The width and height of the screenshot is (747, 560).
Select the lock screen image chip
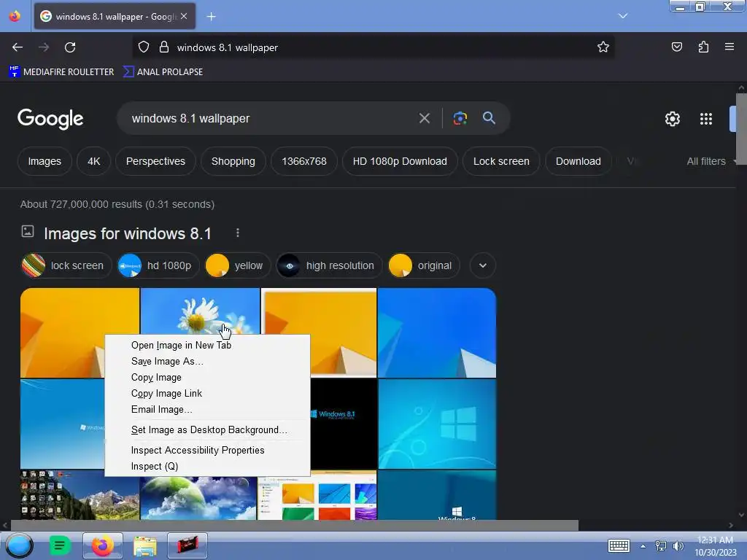point(66,265)
